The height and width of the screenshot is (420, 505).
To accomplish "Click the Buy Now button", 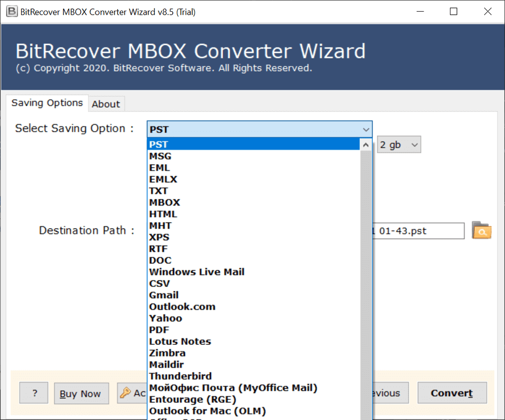I will pyautogui.click(x=81, y=393).
